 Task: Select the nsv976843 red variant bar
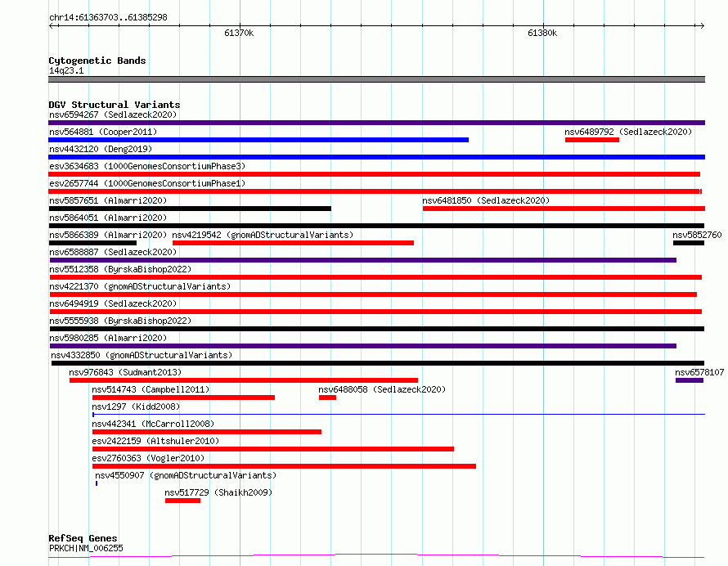pyautogui.click(x=244, y=380)
